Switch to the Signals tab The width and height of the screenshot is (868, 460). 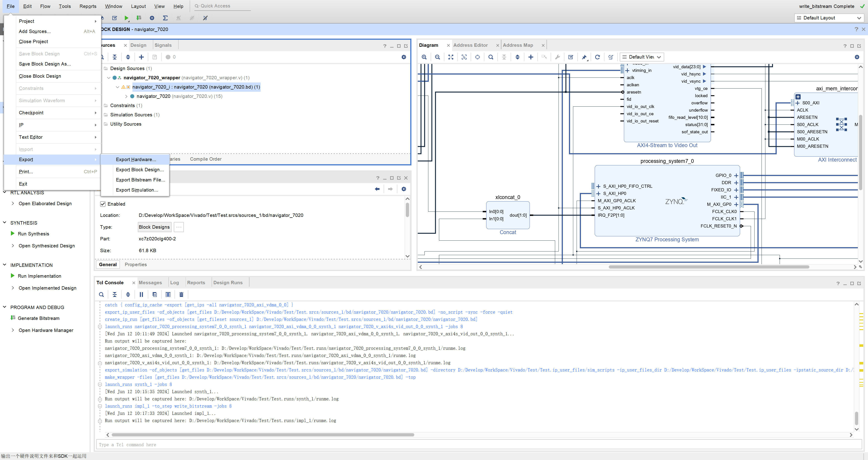point(163,45)
